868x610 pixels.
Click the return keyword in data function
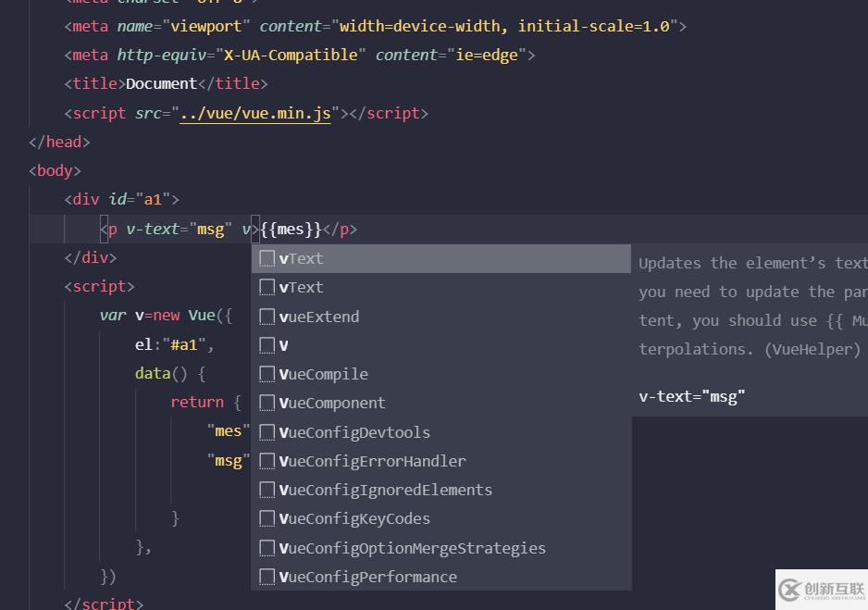(x=197, y=403)
